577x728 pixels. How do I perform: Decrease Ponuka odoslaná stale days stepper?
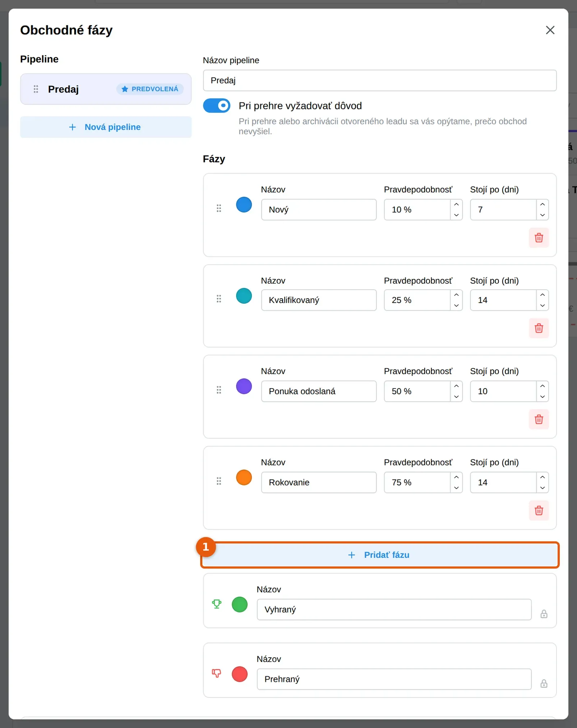[x=542, y=396]
